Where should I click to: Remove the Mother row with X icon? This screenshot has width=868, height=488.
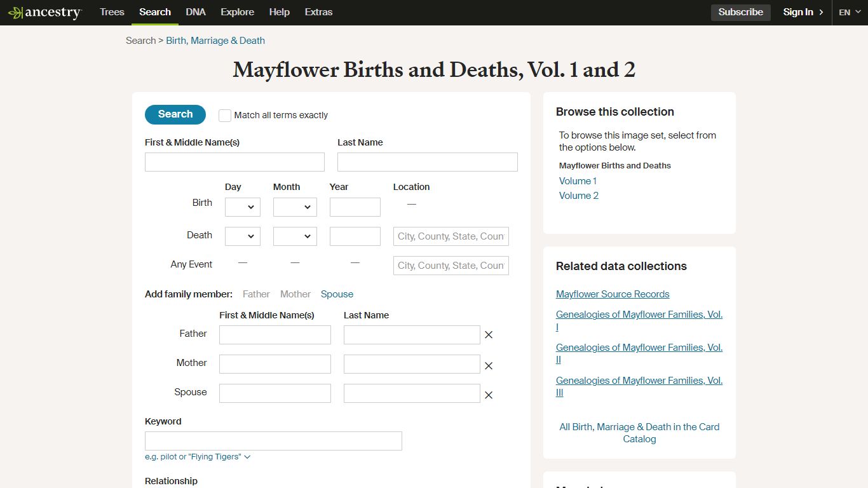pyautogui.click(x=489, y=366)
